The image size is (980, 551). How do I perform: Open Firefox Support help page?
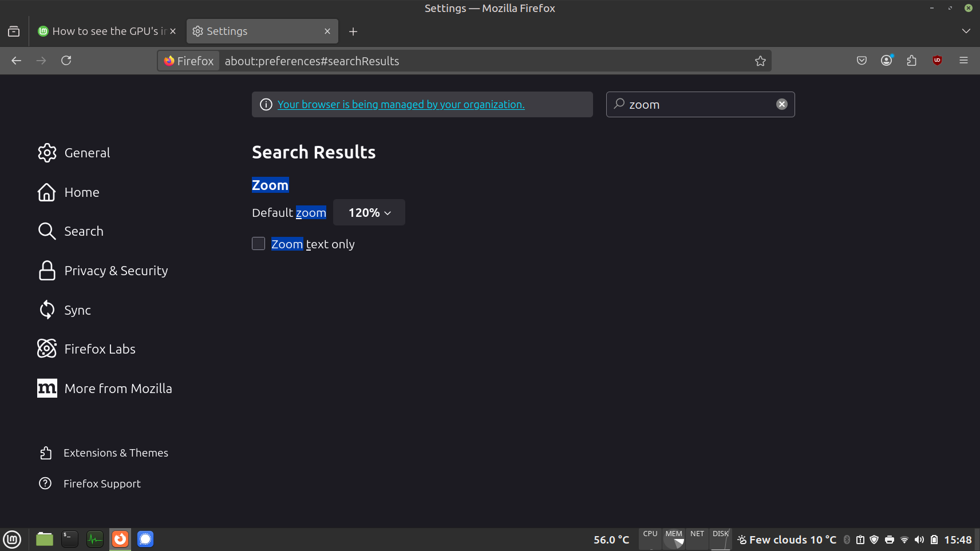coord(90,483)
